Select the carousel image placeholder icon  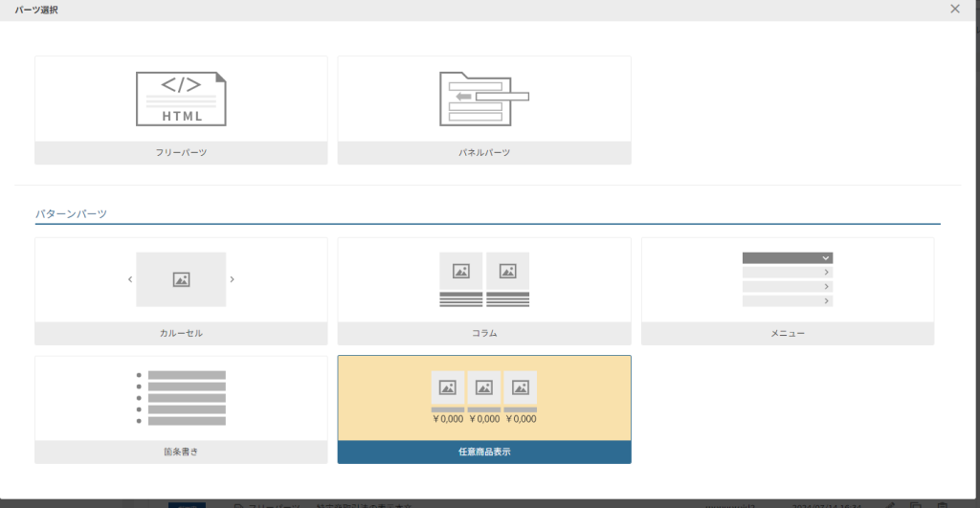[181, 279]
